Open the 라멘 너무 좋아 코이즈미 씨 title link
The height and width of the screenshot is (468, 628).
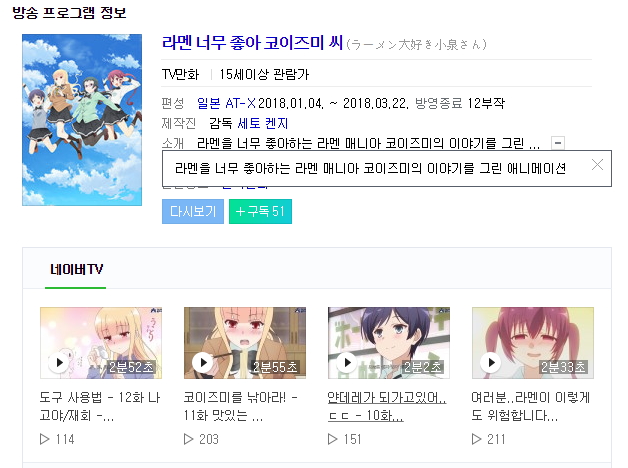coord(252,43)
